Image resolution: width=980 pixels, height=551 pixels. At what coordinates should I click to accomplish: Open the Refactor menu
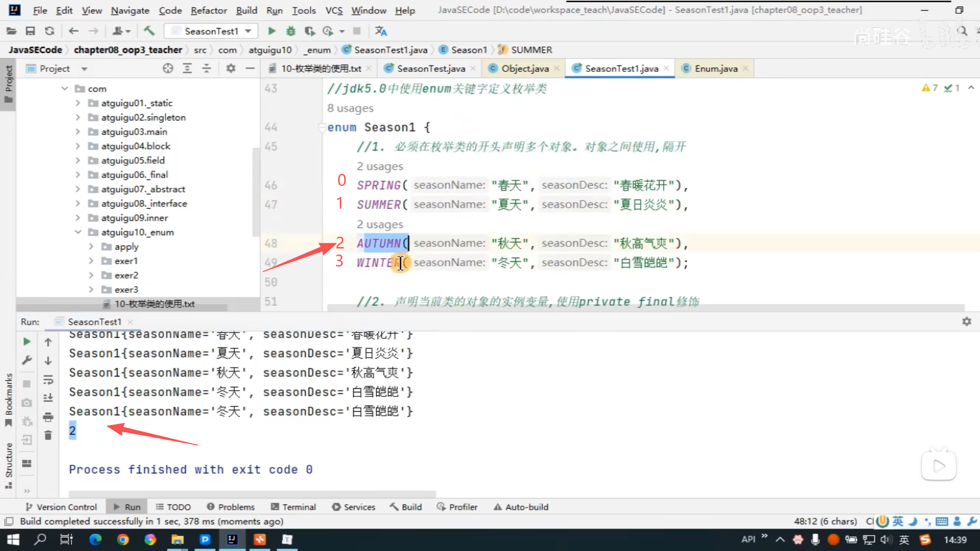pos(208,10)
